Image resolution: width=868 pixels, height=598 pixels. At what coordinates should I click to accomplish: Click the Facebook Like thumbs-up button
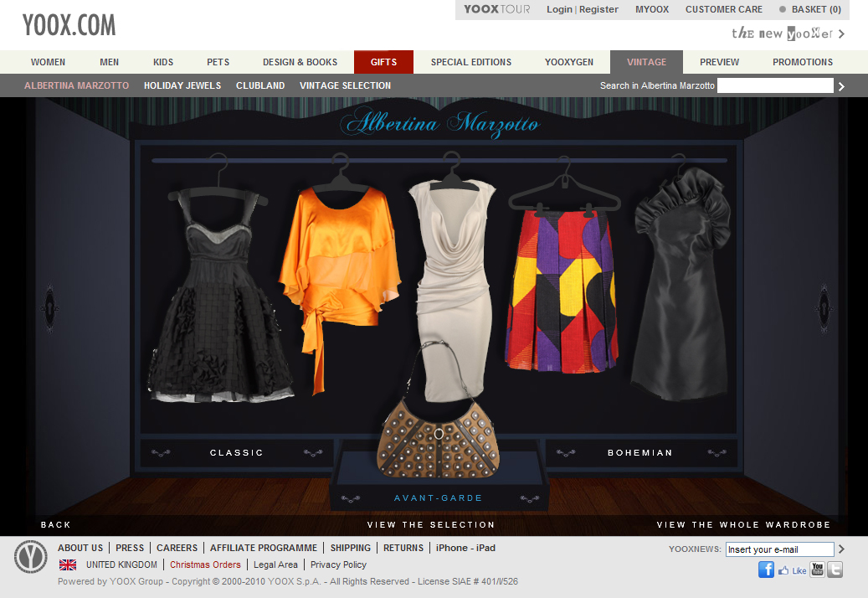coord(792,570)
